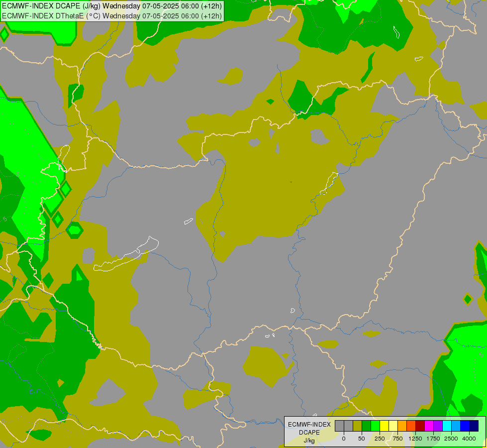Click the legend label 'DCAPE'

click(x=309, y=433)
